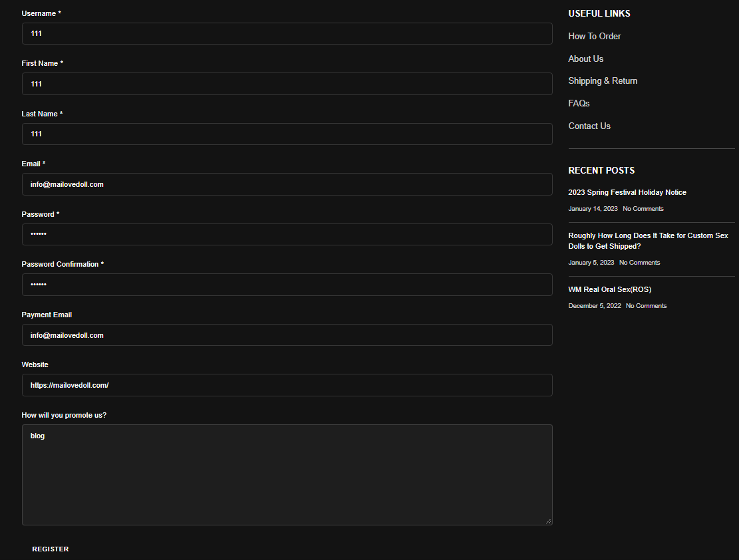The height and width of the screenshot is (560, 739).
Task: Click the 'Password *' label
Action: [x=41, y=214]
